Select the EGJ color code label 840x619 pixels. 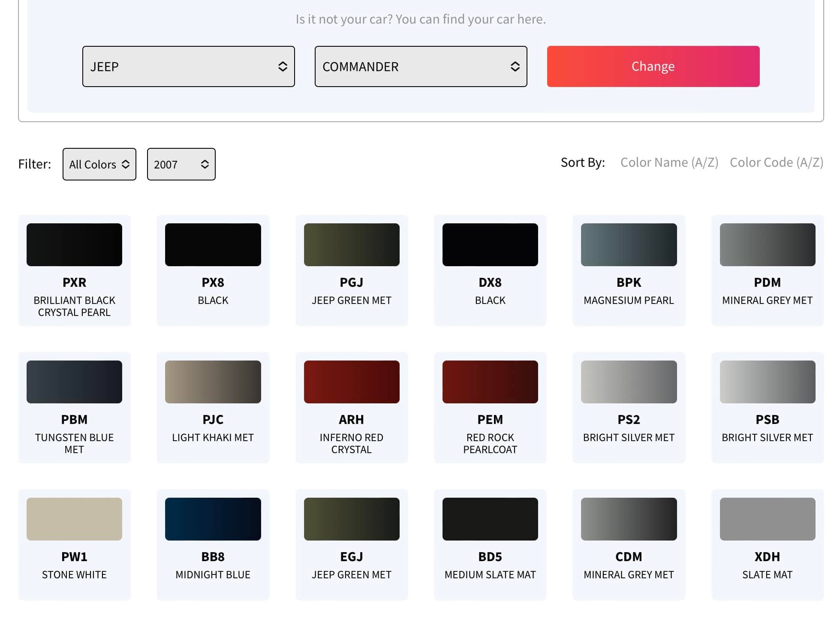(x=352, y=557)
